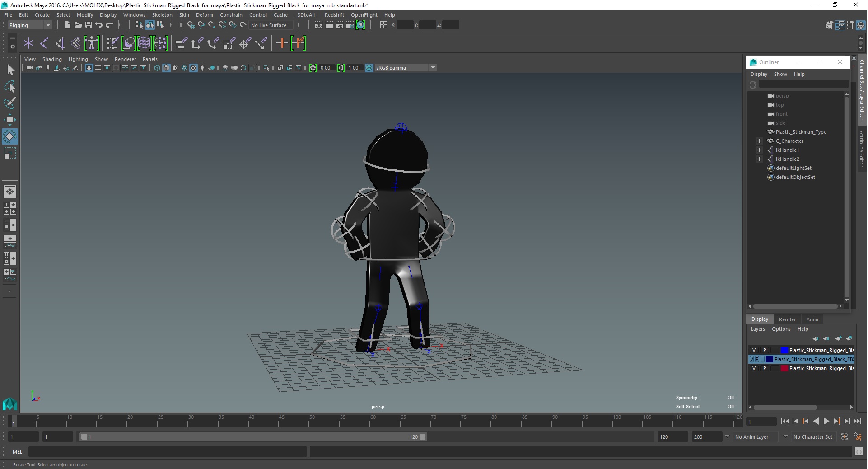Image resolution: width=868 pixels, height=469 pixels.
Task: Click the Bind Skin shelf icon
Action: pos(76,43)
